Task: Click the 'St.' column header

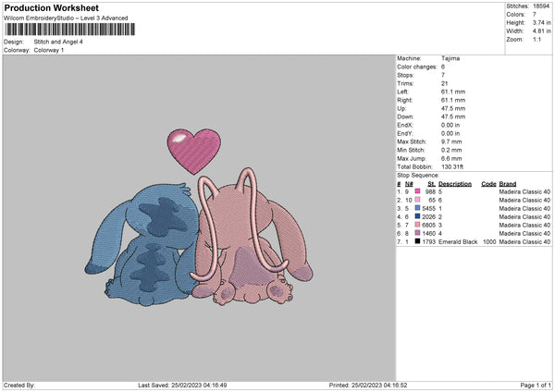Action: click(431, 184)
